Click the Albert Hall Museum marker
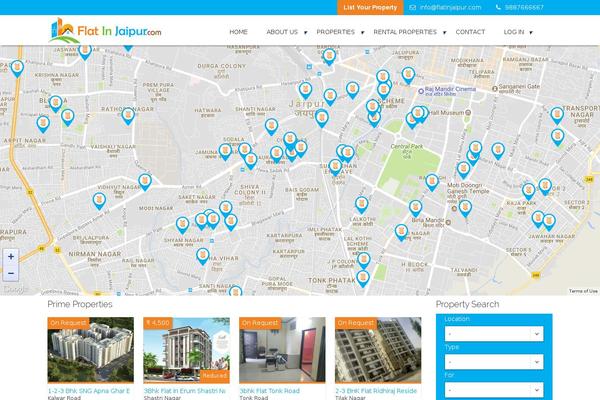The height and width of the screenshot is (400, 600). [x=468, y=113]
